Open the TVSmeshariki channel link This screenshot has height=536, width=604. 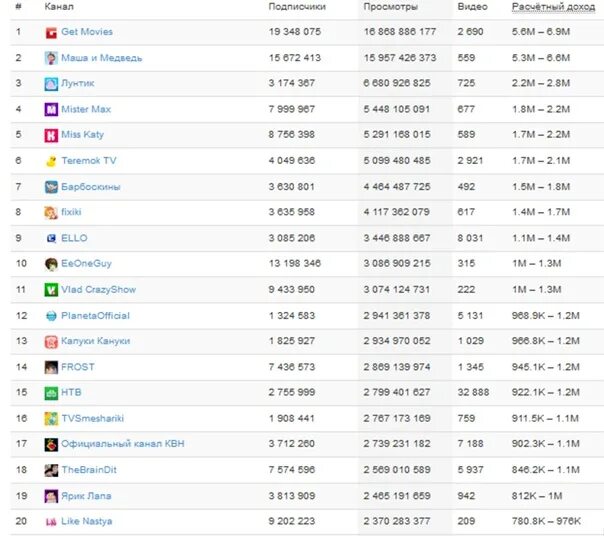93,418
